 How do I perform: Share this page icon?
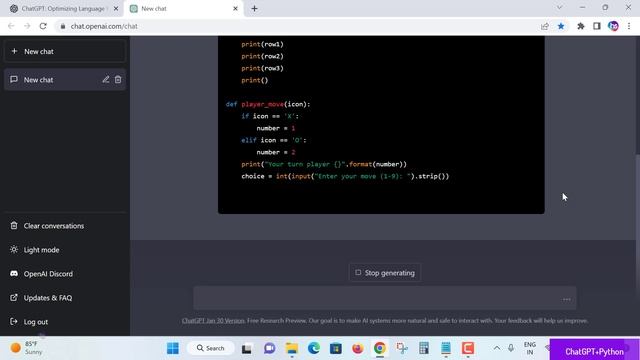[x=544, y=26]
